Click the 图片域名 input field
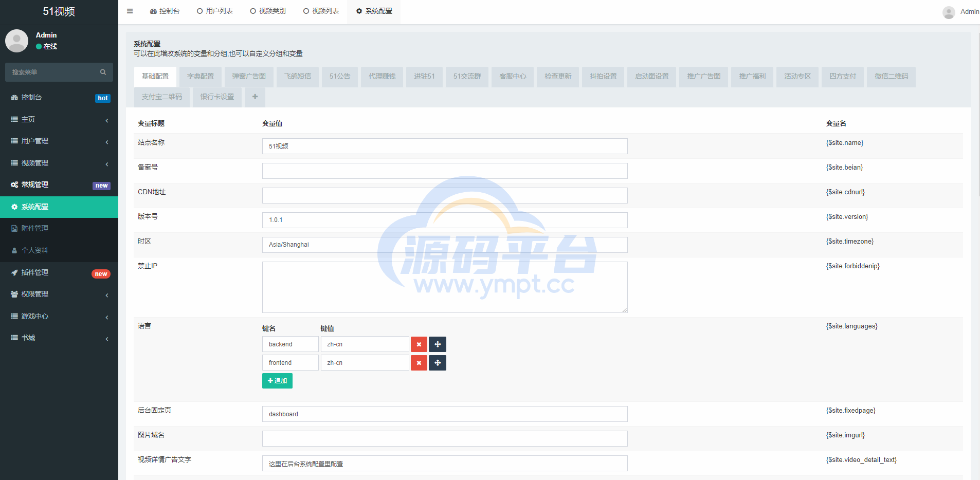This screenshot has width=980, height=480. click(x=445, y=439)
